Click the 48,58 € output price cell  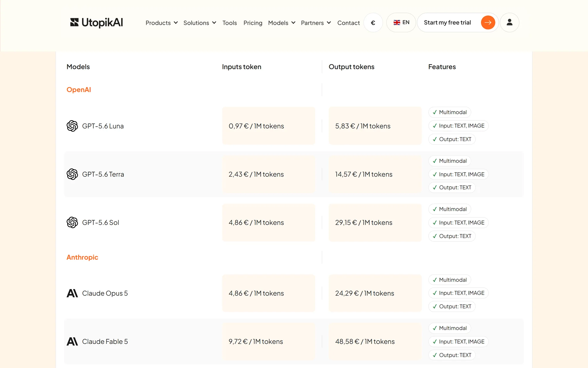tap(375, 342)
